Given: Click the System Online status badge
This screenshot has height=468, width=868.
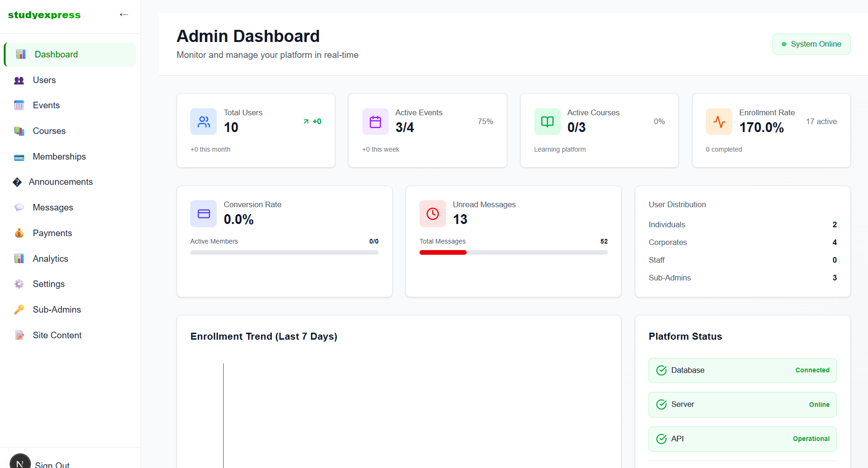Looking at the screenshot, I should coord(811,44).
